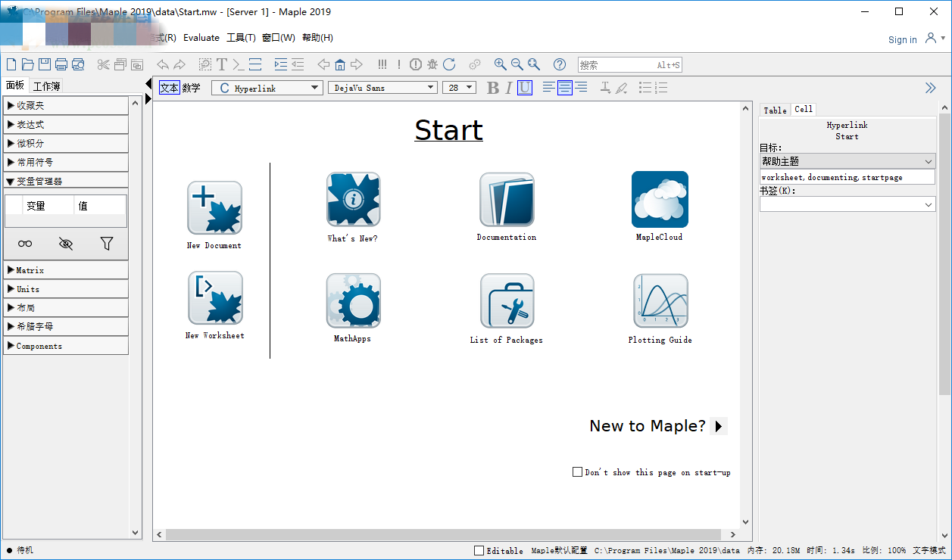Execute entire worksheet with !!! icon

click(382, 64)
